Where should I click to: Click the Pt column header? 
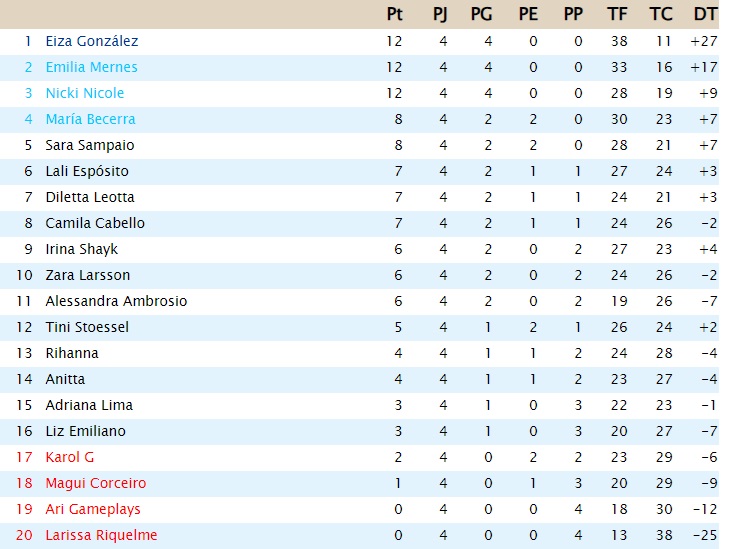(394, 14)
